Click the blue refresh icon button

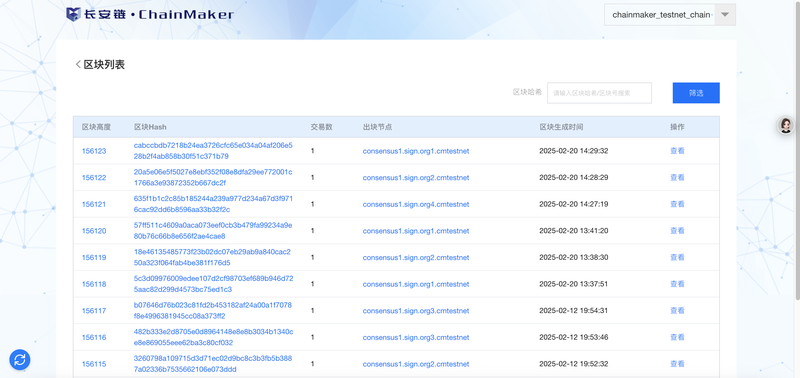coord(20,360)
